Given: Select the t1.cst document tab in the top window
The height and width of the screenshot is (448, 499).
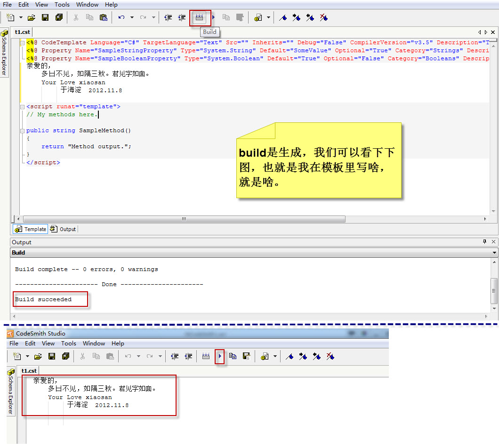Looking at the screenshot, I should click(x=22, y=32).
